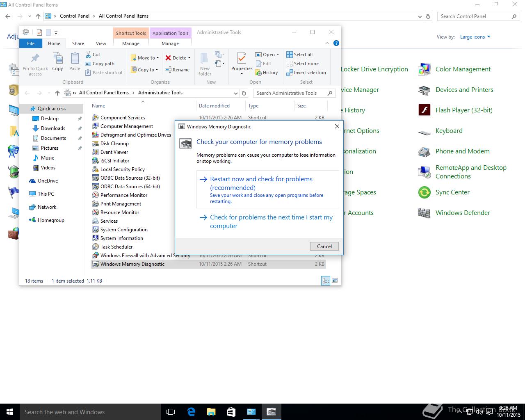Click Restart now and check for problems
525x420 pixels.
click(268, 189)
